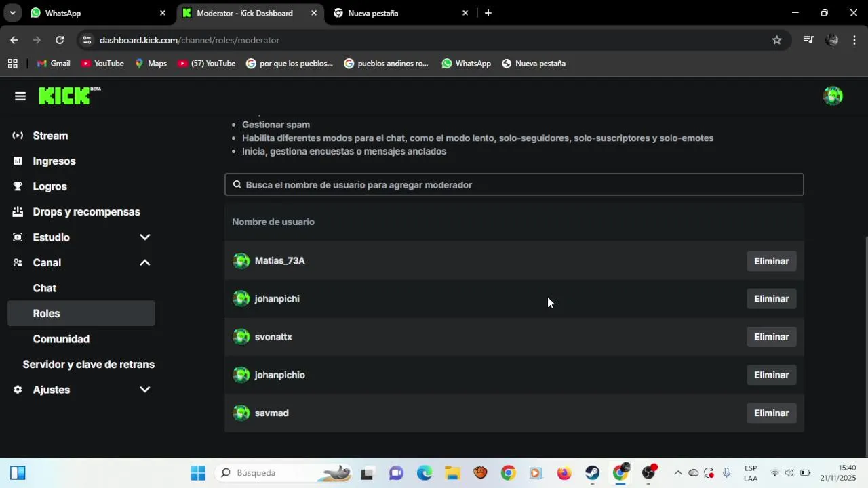Open Comunidad page
868x488 pixels.
tap(61, 339)
